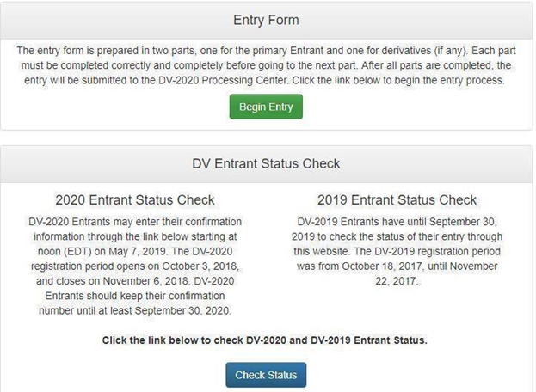Click the green Begin Entry button
This screenshot has height=392, width=536.
click(266, 107)
